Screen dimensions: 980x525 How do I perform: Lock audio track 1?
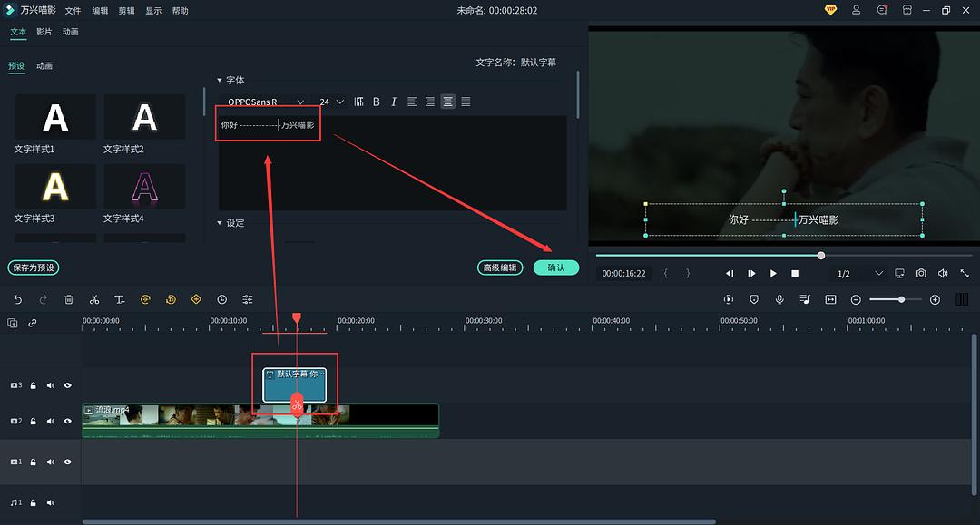[x=34, y=502]
